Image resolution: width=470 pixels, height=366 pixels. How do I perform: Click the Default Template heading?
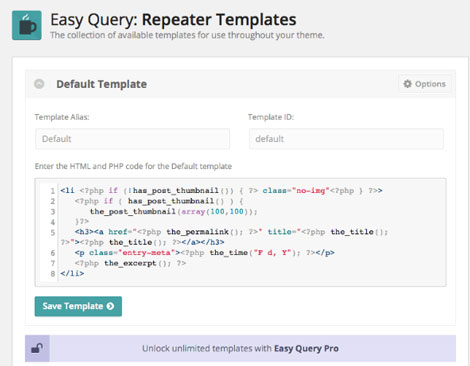(x=101, y=84)
